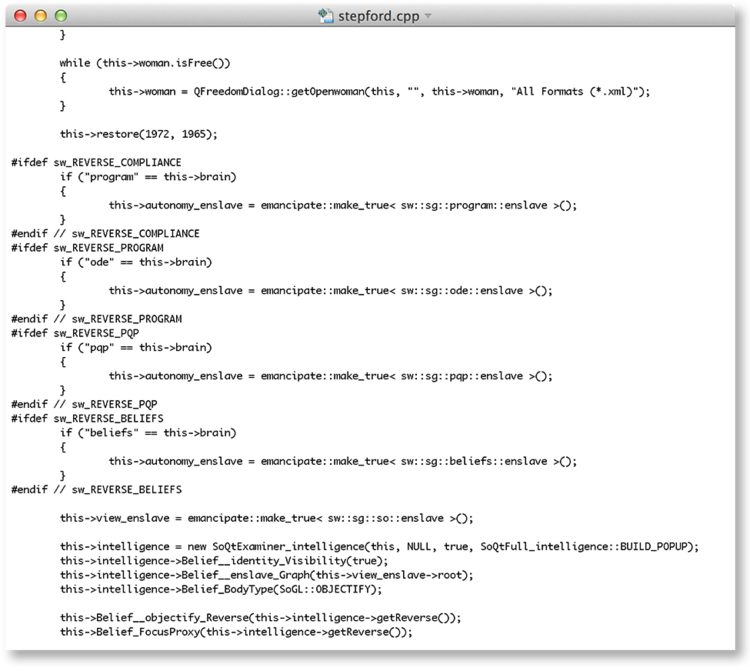Zoom the window using the green button
Image resolution: width=750 pixels, height=671 pixels.
(x=61, y=17)
